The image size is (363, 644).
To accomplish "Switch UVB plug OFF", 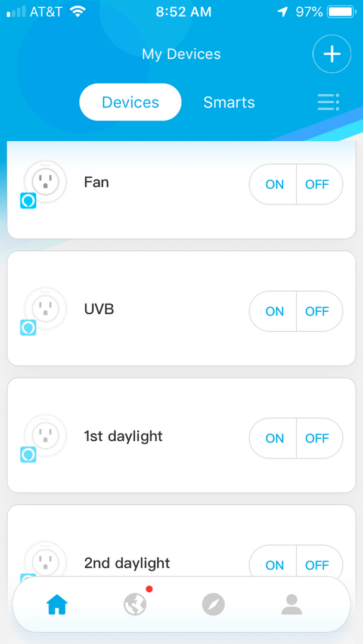I will tap(317, 311).
